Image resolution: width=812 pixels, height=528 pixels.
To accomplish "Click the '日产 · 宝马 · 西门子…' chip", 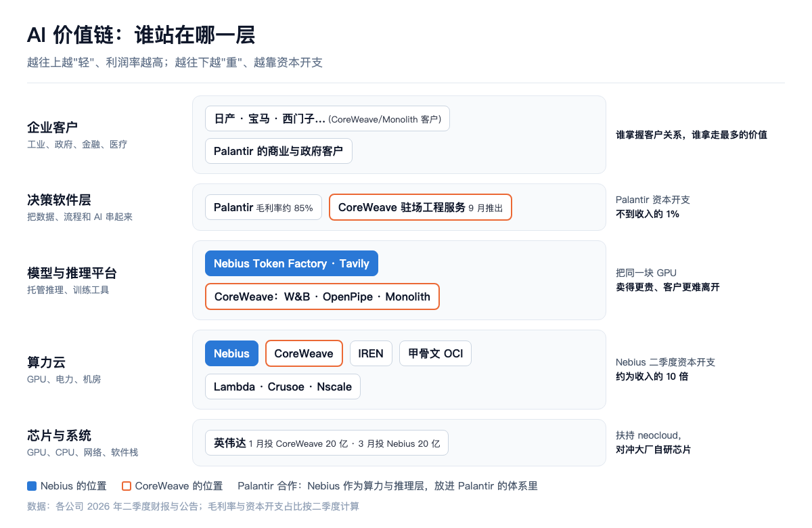I will [x=328, y=118].
